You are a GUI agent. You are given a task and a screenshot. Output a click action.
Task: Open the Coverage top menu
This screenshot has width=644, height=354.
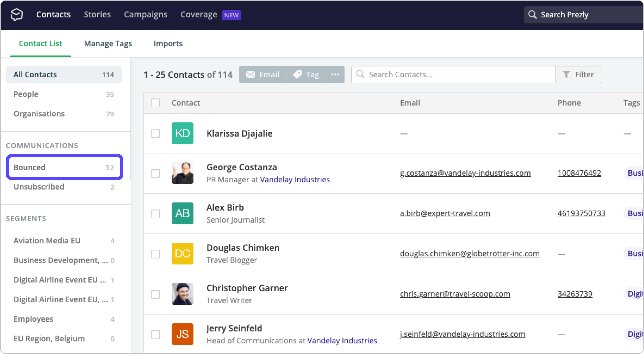point(199,15)
